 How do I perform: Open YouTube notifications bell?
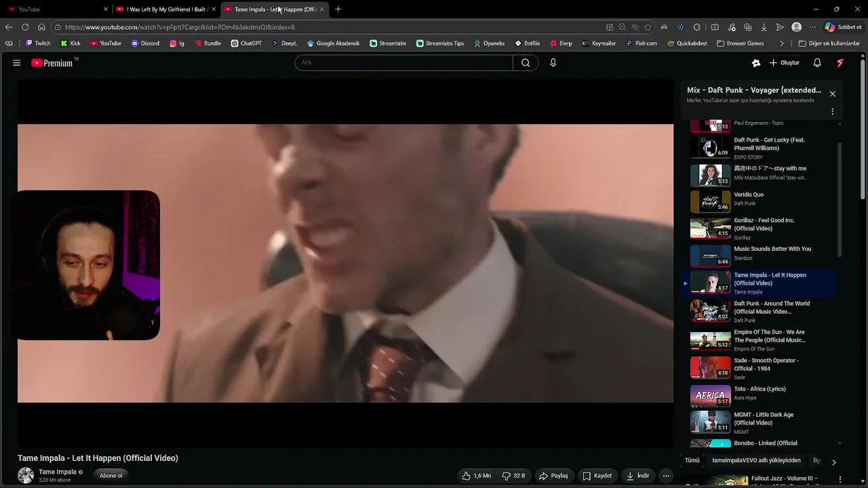coord(817,62)
